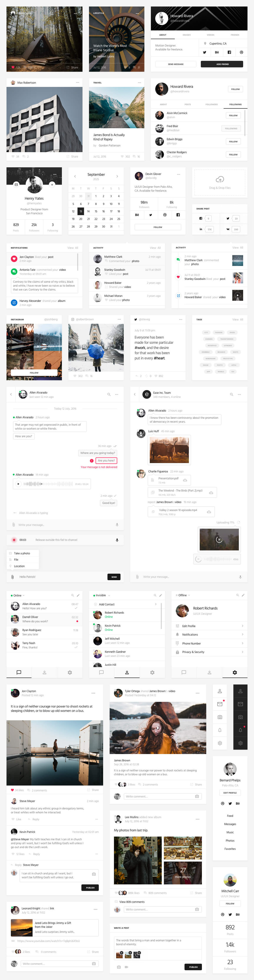
Task: Click the paperclip next to Hello Patrick!
Action: click(x=13, y=577)
